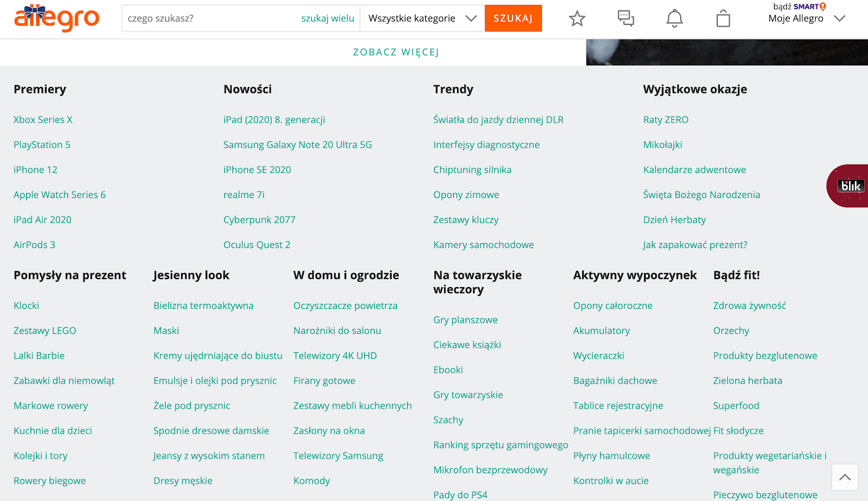Open iPad Air 2020 link

[42, 220]
